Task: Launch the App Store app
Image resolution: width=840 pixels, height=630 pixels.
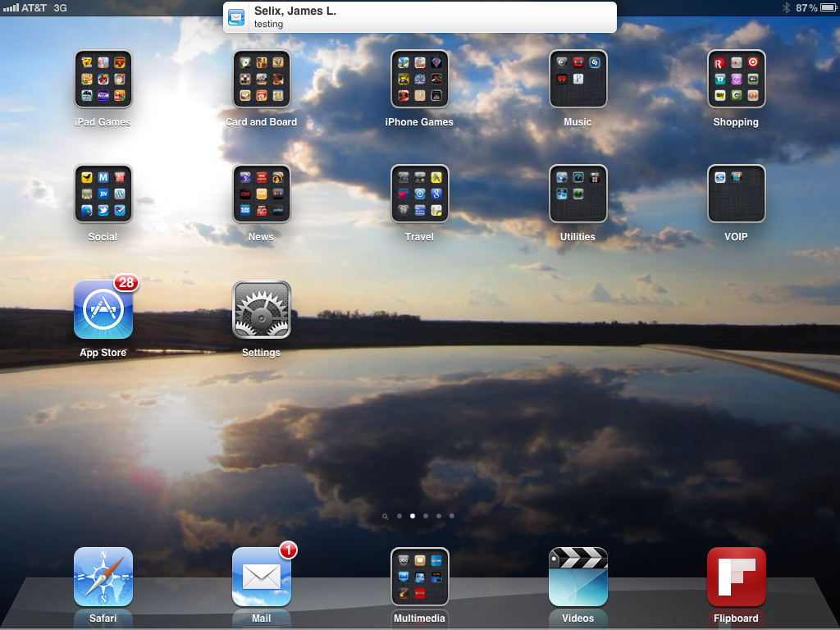Action: [x=103, y=309]
